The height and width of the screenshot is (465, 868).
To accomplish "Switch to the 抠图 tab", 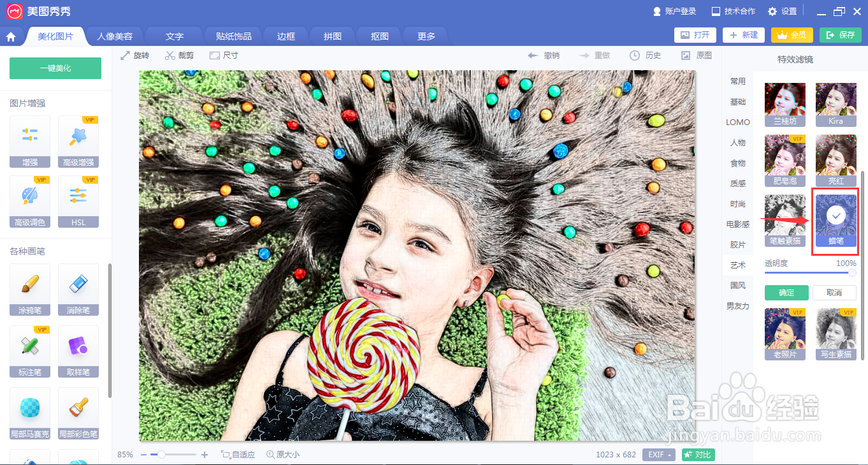I will pyautogui.click(x=380, y=36).
